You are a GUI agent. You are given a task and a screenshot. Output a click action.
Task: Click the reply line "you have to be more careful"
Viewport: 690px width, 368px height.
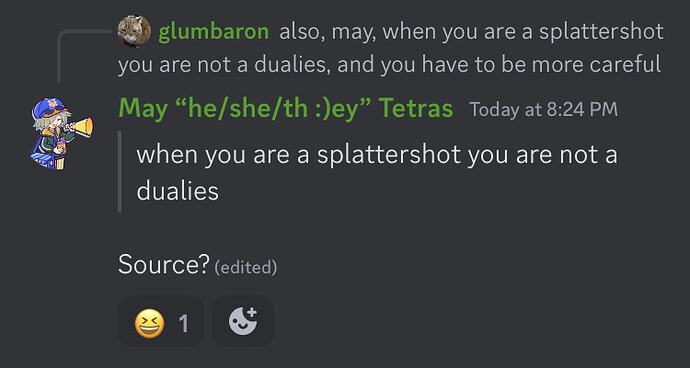click(x=521, y=65)
